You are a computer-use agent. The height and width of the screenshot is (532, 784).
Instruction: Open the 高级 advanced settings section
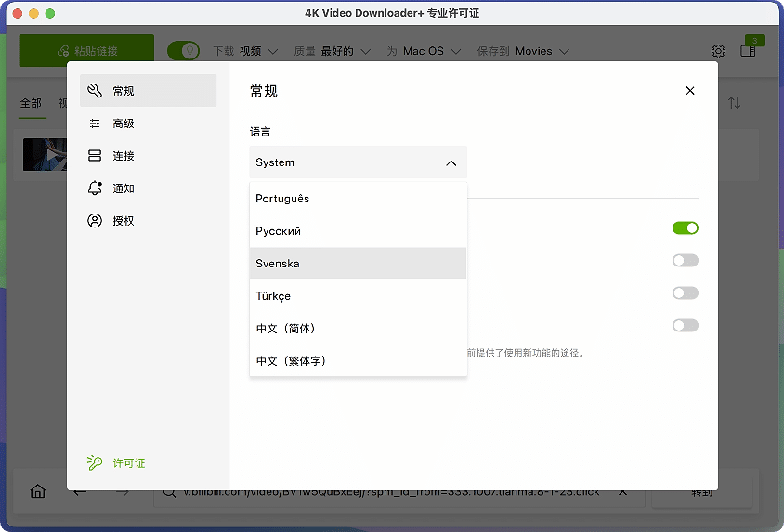pos(148,123)
